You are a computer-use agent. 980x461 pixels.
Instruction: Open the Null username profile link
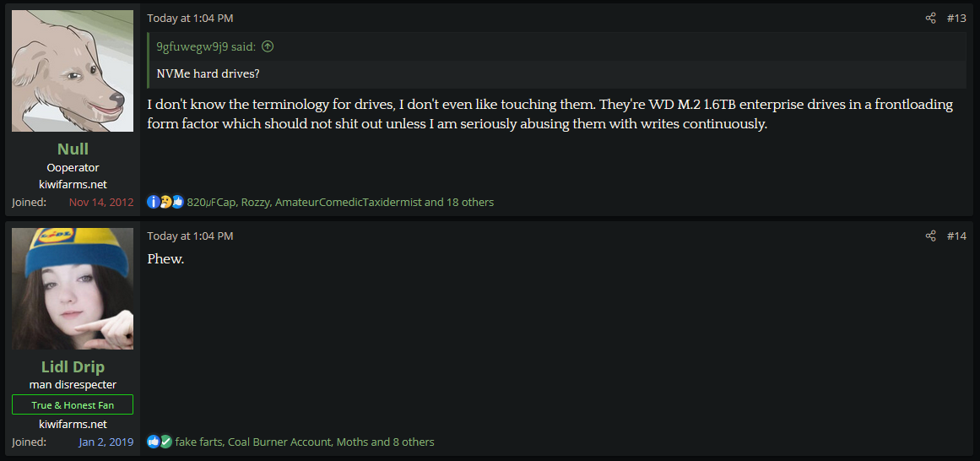pos(73,149)
